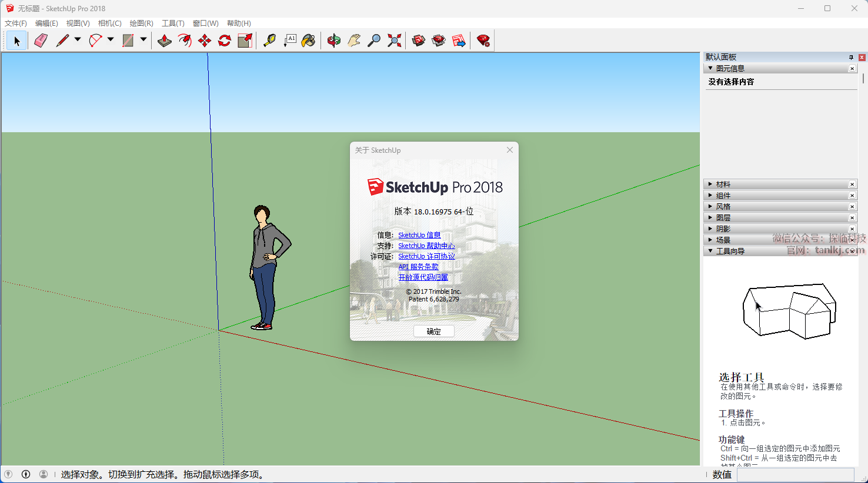This screenshot has width=868, height=483.
Task: Choose the Move tool in toolbar
Action: click(x=205, y=41)
